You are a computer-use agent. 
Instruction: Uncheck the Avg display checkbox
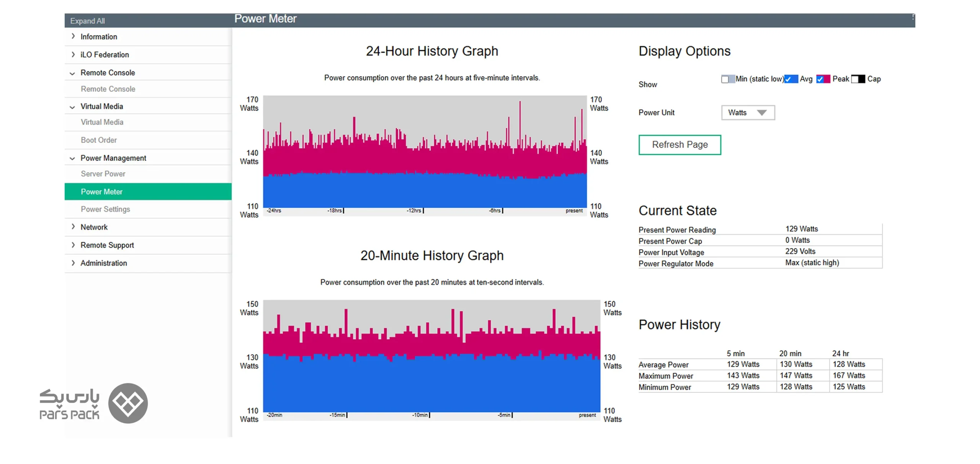click(788, 79)
